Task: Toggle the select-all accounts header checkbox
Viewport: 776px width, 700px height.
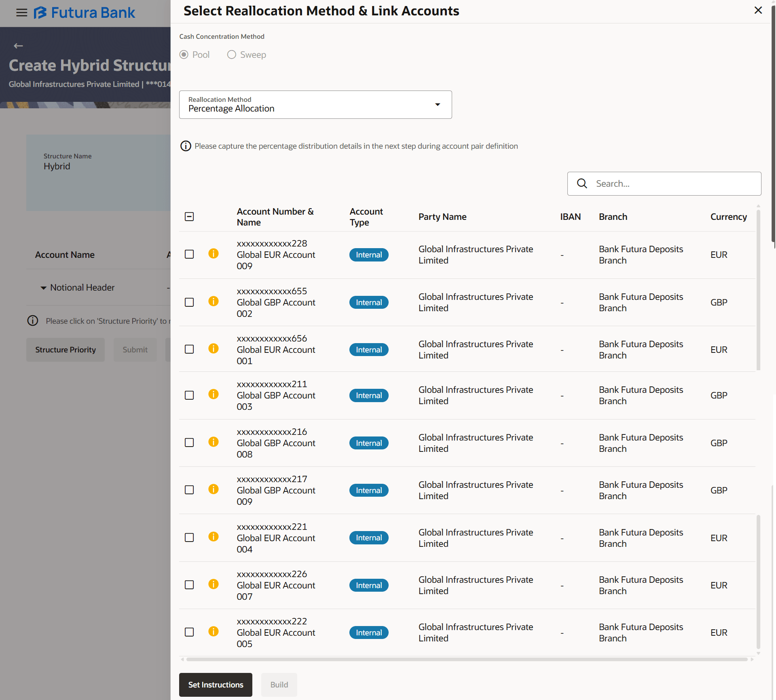Action: pos(189,217)
